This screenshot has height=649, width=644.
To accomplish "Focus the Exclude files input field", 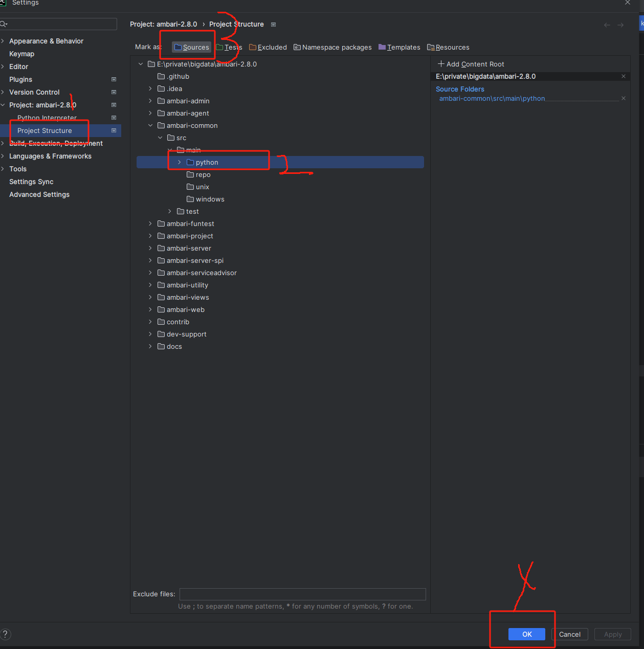I will pos(303,594).
